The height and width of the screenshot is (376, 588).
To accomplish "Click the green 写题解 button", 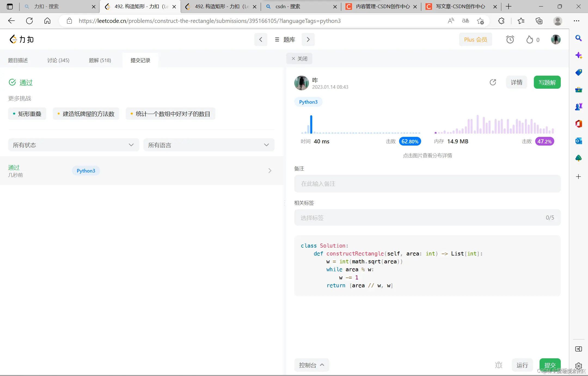I will (547, 82).
